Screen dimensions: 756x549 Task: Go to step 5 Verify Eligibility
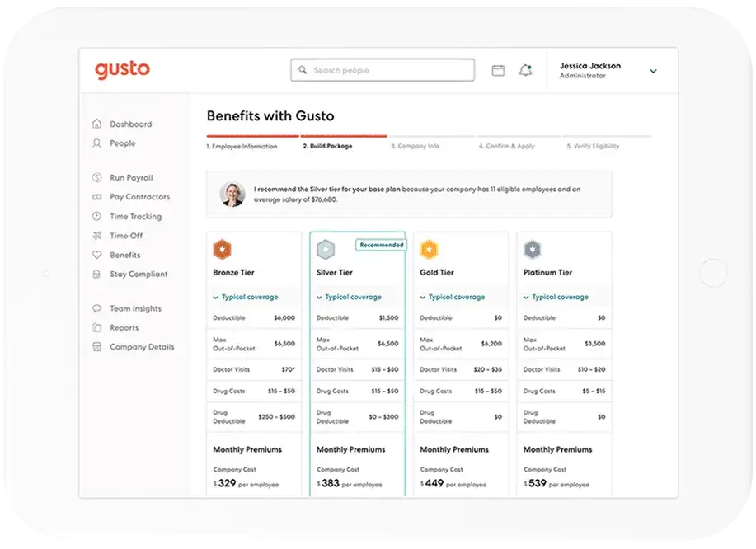(x=593, y=146)
